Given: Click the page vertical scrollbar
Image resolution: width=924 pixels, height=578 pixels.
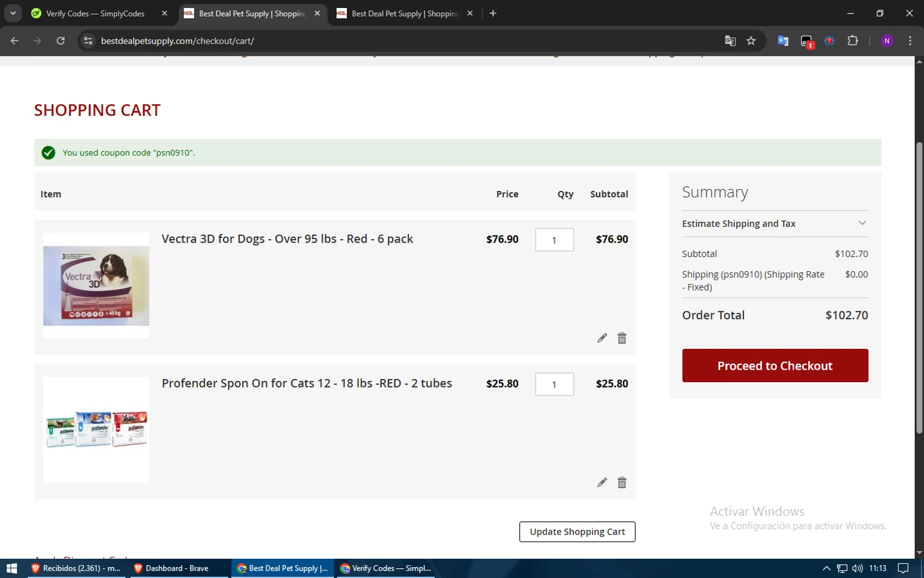Looking at the screenshot, I should click(919, 287).
